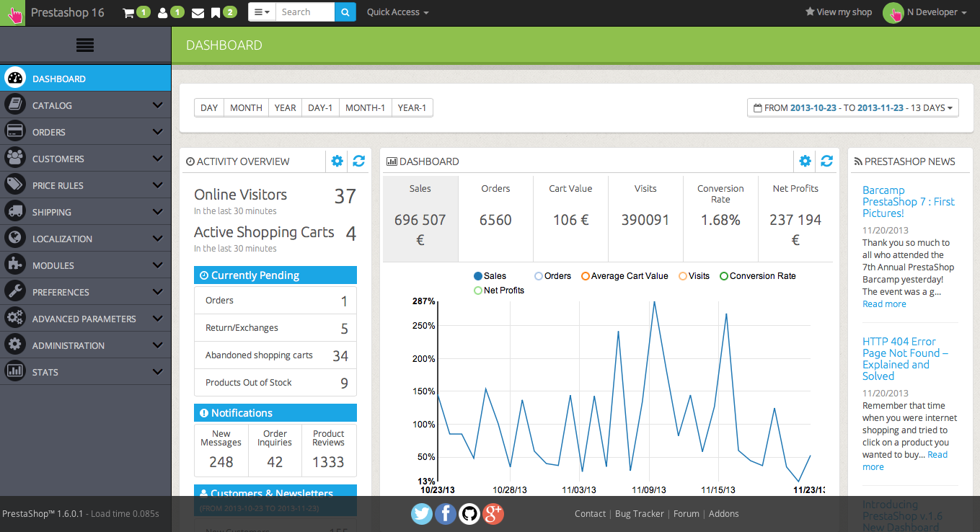Viewport: 980px width, 532px height.
Task: Open the Quick Access dropdown
Action: 398,12
